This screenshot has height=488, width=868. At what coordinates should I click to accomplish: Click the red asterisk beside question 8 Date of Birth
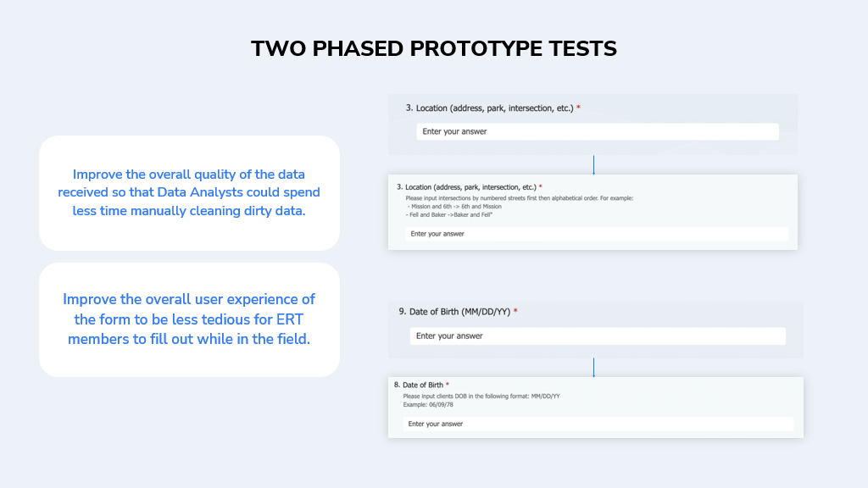(448, 384)
